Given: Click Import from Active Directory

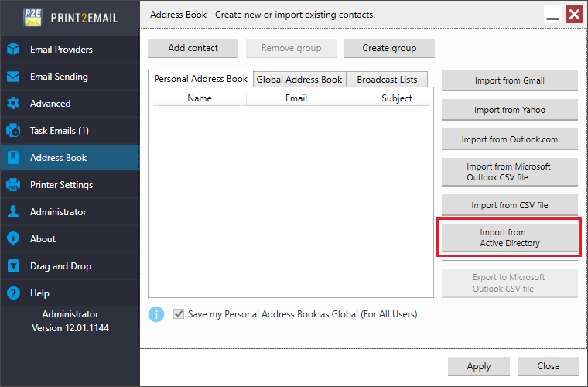Looking at the screenshot, I should 510,238.
